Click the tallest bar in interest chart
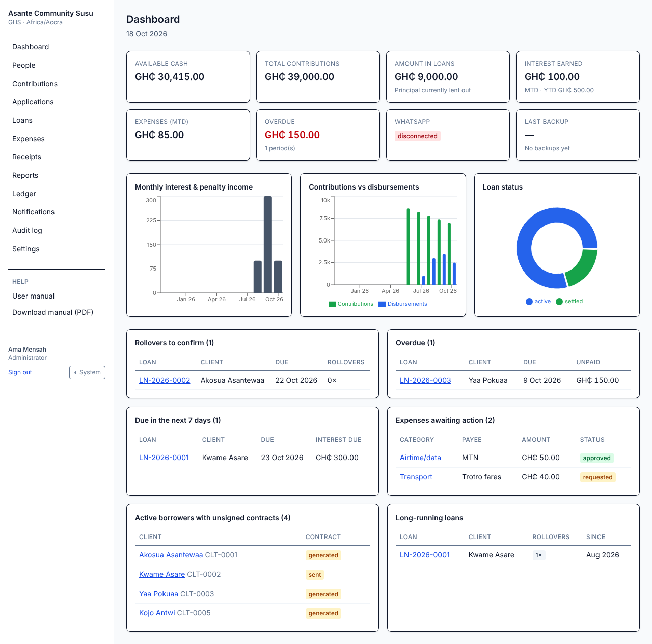Image resolution: width=652 pixels, height=644 pixels. (x=268, y=245)
